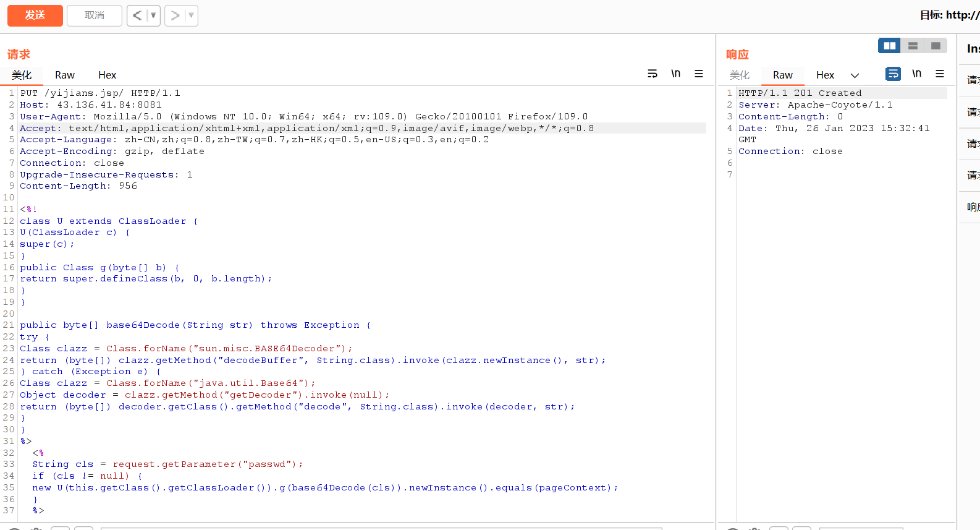Open request panel hamburger options menu
Image resolution: width=980 pixels, height=530 pixels.
699,74
